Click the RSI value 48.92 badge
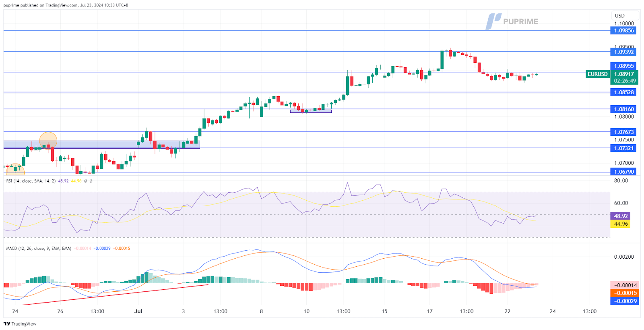The height and width of the screenshot is (330, 644). point(620,216)
